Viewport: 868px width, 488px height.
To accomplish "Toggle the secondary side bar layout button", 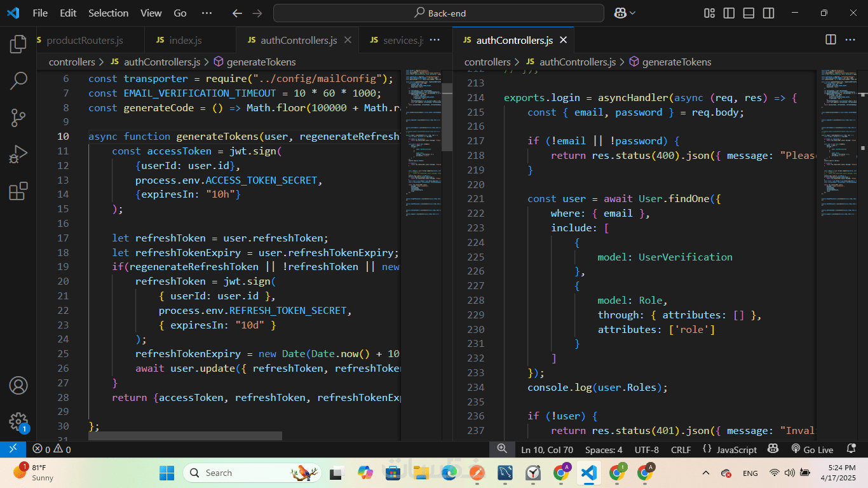I will (x=768, y=13).
